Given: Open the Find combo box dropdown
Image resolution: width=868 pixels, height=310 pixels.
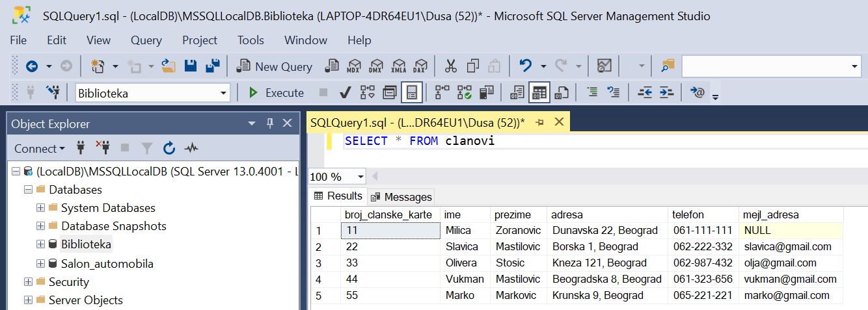Looking at the screenshot, I should [855, 66].
